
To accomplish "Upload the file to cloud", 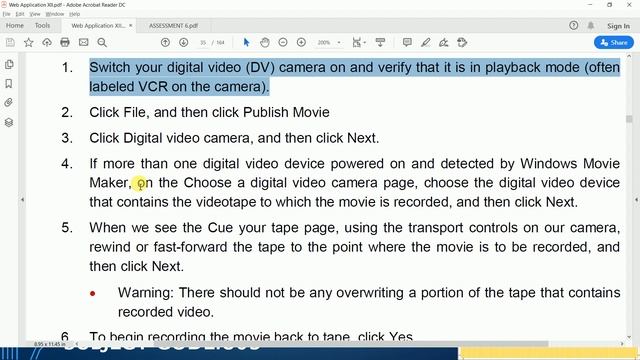I will tap(47, 42).
